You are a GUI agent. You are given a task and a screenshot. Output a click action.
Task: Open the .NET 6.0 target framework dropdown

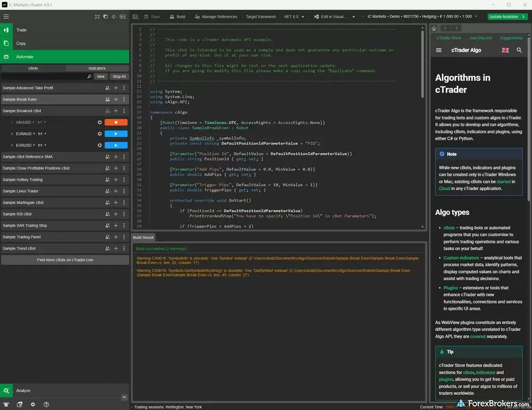click(294, 16)
